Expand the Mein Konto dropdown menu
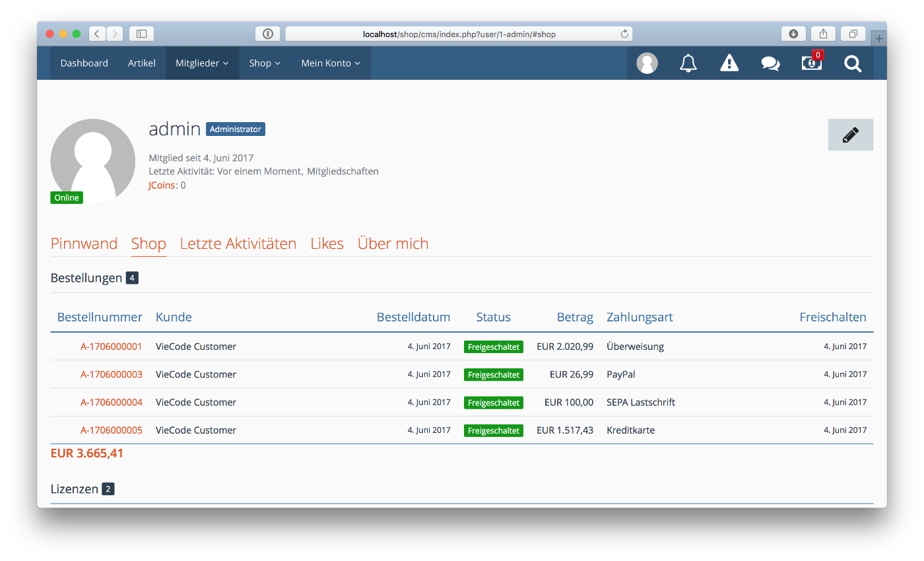The width and height of the screenshot is (924, 561). (331, 63)
